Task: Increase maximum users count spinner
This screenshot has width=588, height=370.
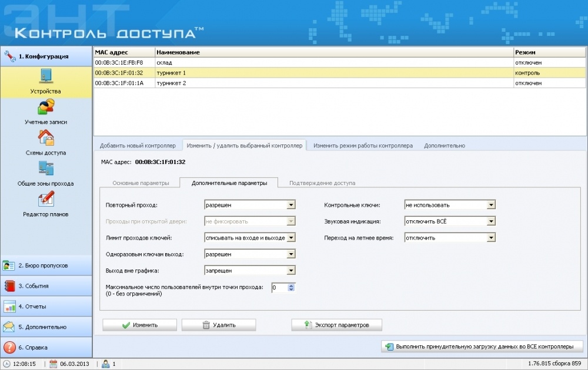Action: point(292,286)
